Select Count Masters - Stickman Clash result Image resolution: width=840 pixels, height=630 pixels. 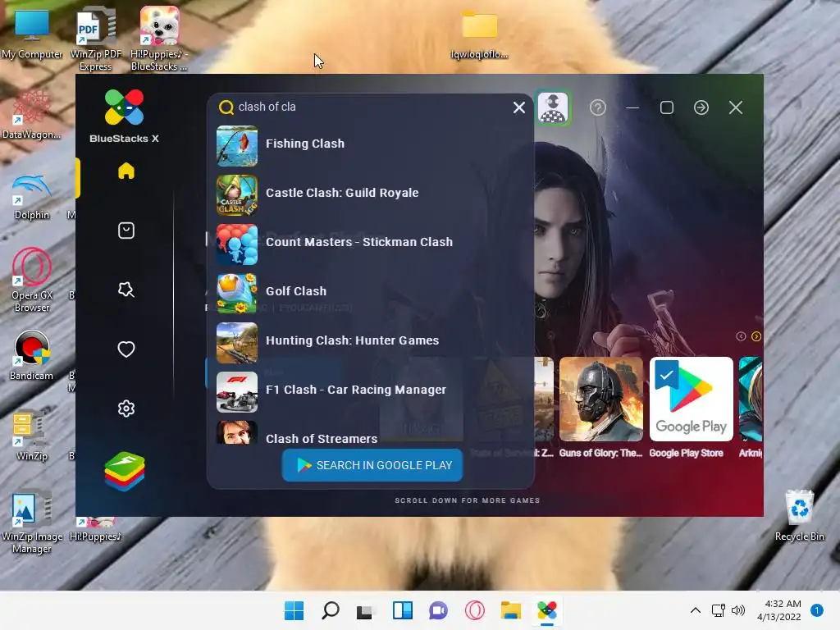[x=371, y=244]
